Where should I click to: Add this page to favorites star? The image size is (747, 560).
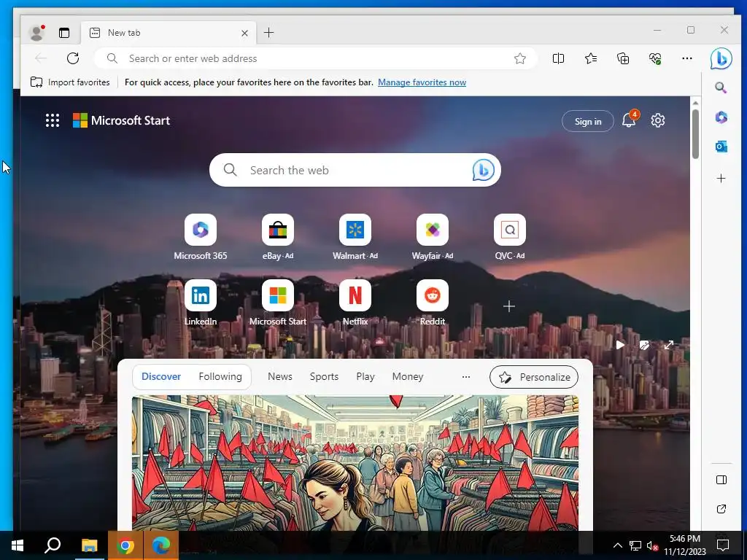[x=519, y=58]
